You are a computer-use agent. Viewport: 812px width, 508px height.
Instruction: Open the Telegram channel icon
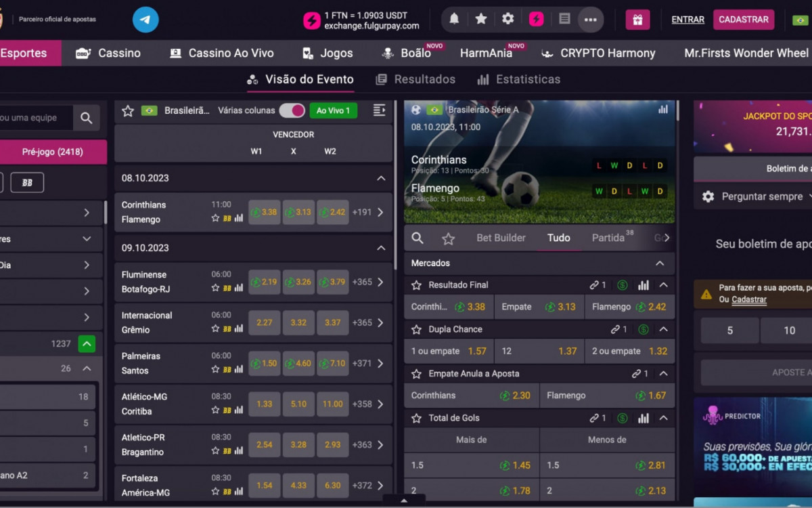point(145,20)
